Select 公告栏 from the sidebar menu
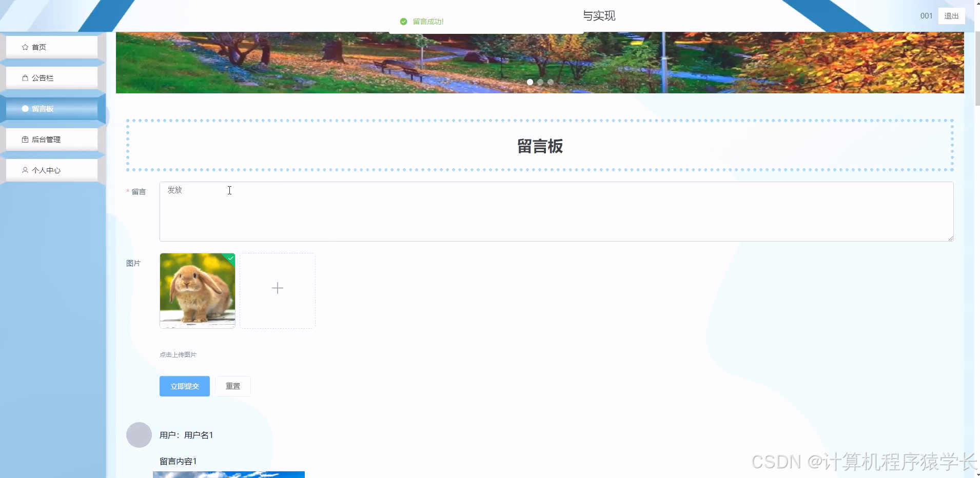 pos(43,77)
